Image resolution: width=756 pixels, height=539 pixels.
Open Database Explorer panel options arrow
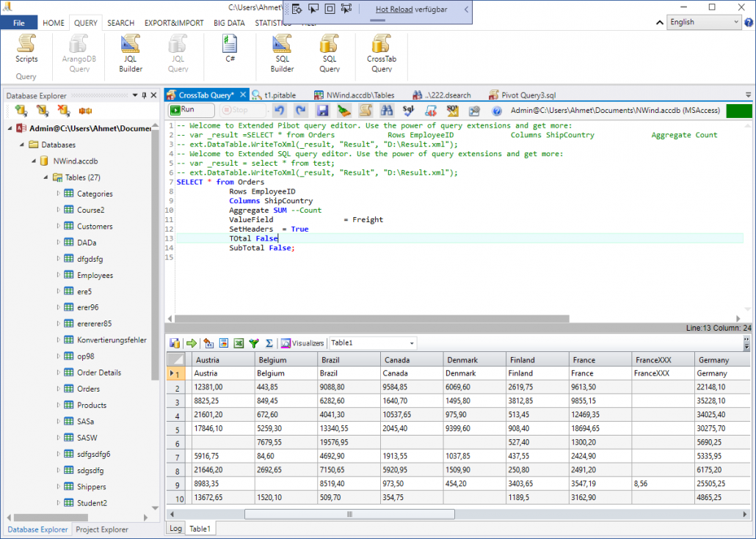point(135,95)
